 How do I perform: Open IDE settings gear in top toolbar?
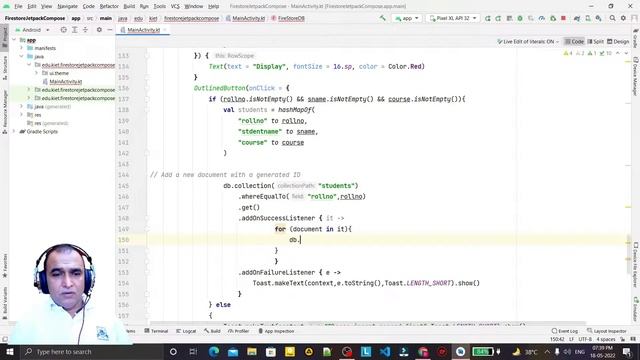tap(623, 18)
